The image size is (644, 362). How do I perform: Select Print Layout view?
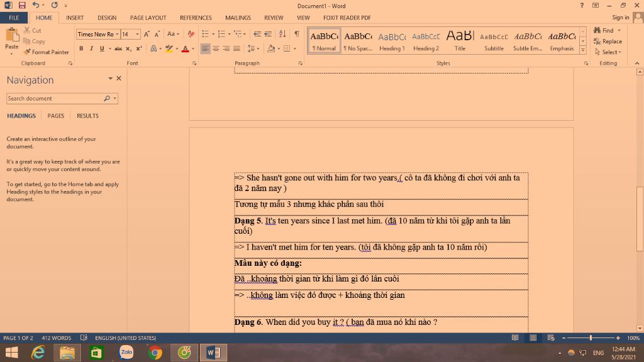tap(533, 337)
